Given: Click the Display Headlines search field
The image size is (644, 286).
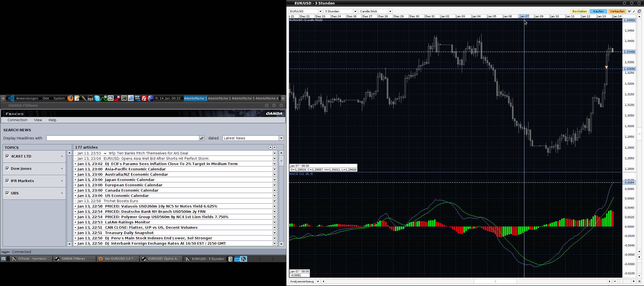Looking at the screenshot, I should tap(123, 138).
